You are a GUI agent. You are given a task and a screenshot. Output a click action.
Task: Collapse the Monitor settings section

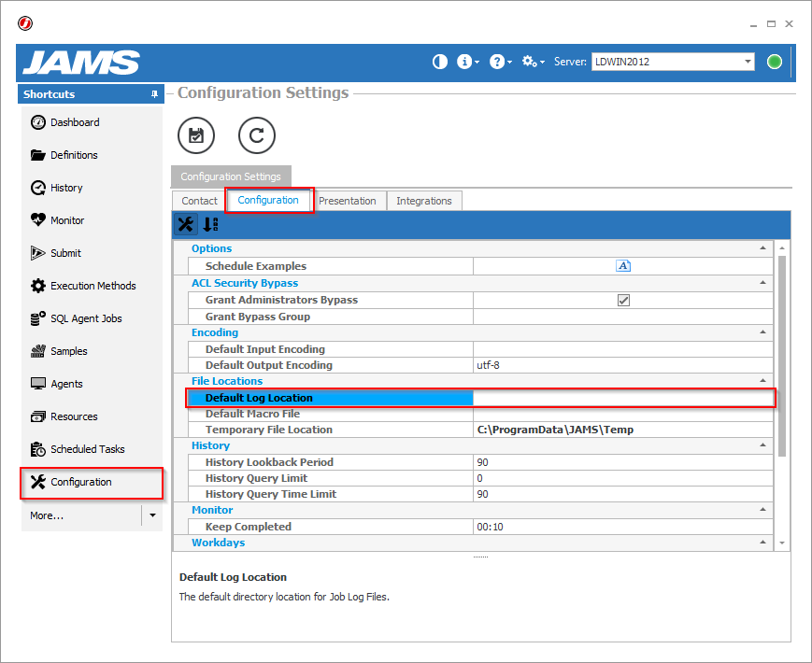coord(762,510)
